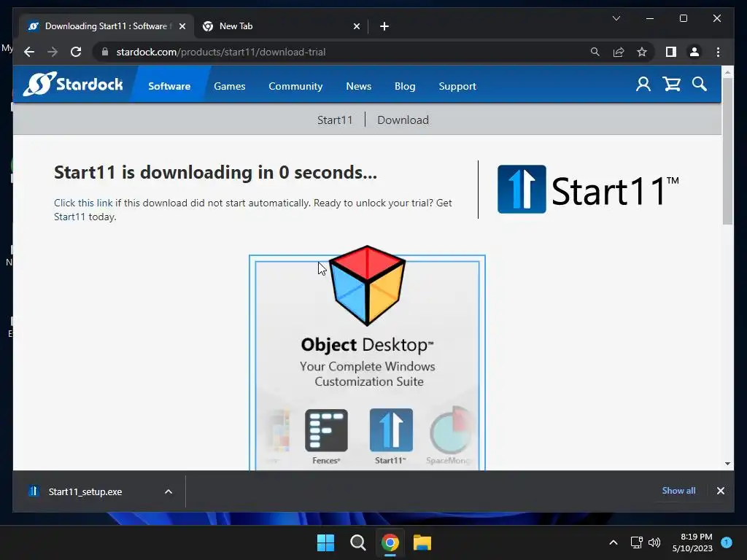747x560 pixels.
Task: Click the volume speaker tray icon
Action: tap(654, 542)
